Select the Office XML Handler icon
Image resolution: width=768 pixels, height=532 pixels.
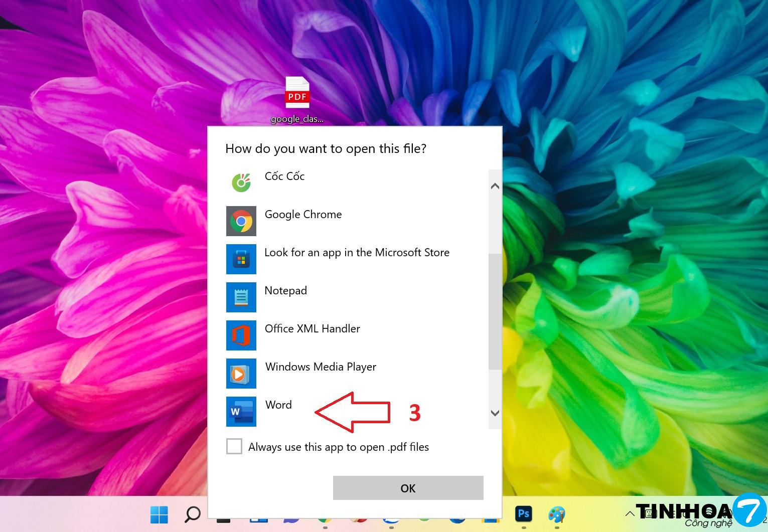(x=241, y=335)
